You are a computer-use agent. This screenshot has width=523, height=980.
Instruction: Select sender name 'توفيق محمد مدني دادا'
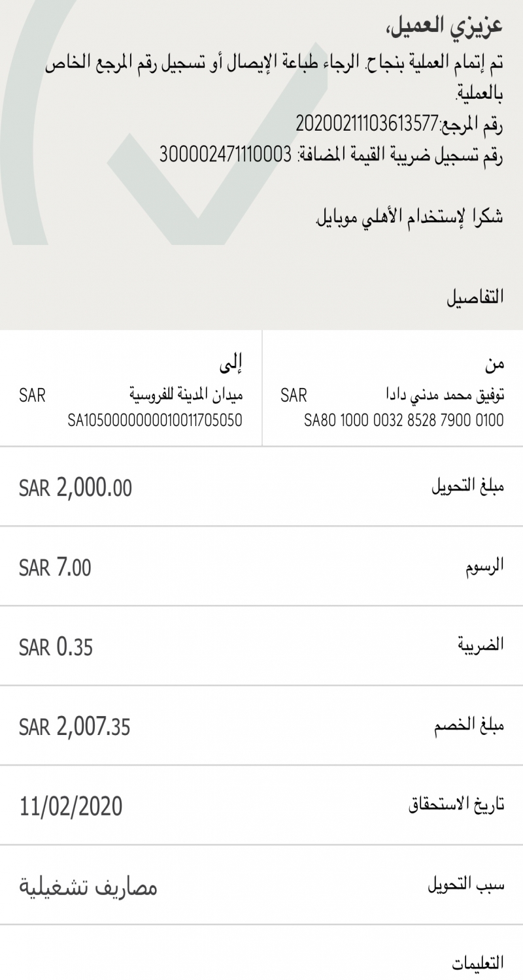click(x=443, y=395)
